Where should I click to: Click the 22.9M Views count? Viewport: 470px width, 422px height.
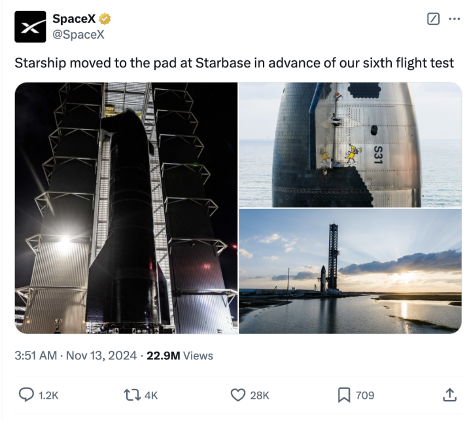point(180,356)
